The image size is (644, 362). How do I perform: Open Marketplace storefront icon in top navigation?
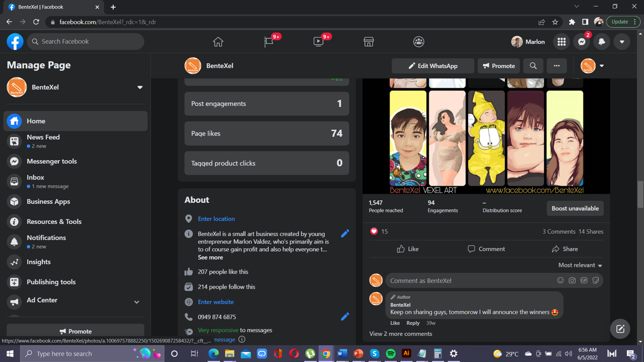coord(369,42)
